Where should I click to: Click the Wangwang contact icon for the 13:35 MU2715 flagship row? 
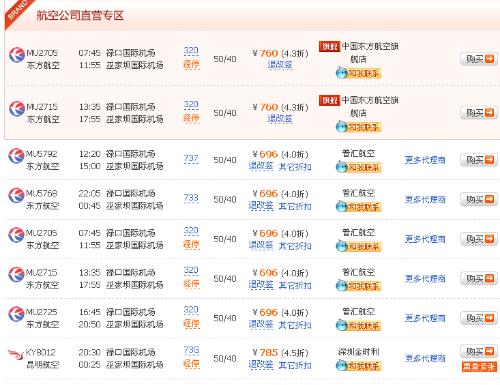358,127
